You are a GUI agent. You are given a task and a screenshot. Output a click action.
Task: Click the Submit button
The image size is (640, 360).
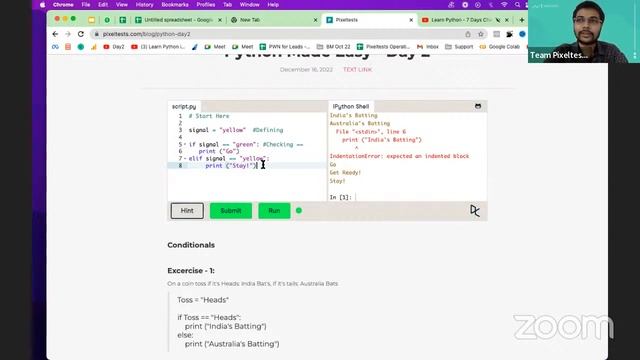pyautogui.click(x=231, y=211)
